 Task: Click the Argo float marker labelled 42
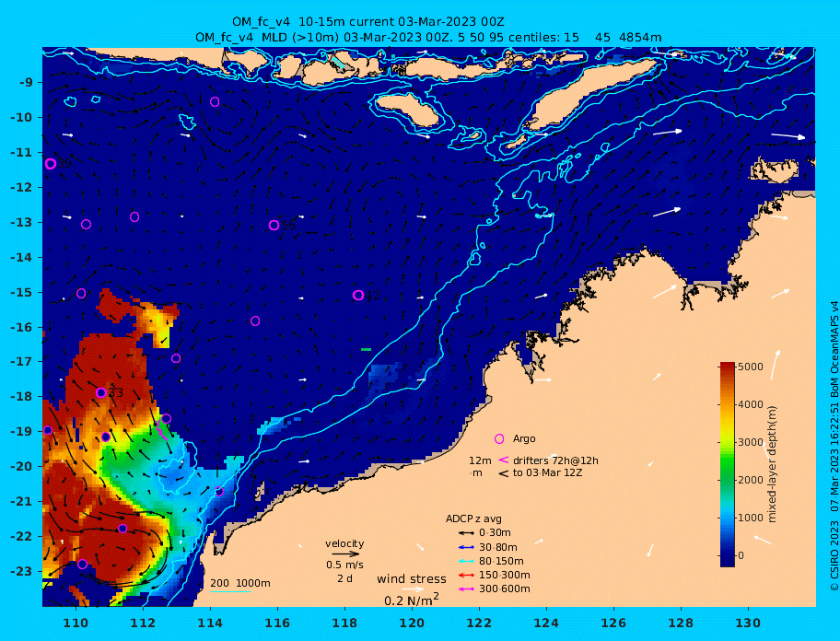(358, 295)
